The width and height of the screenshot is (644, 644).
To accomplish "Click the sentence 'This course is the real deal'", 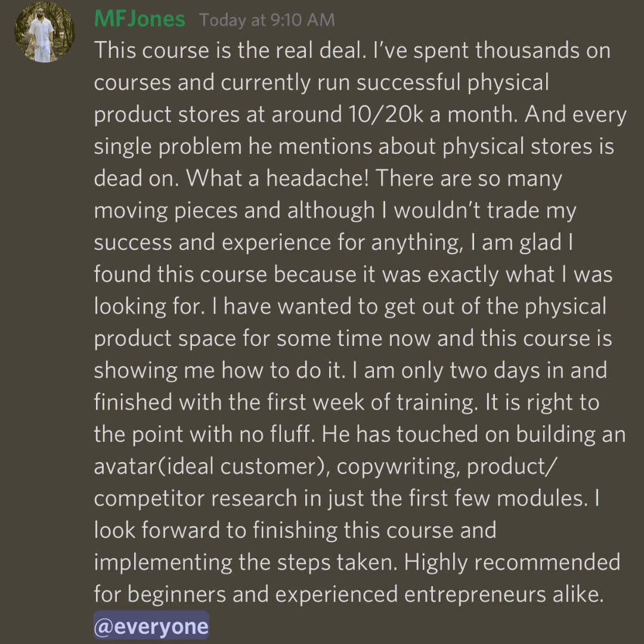I will (x=230, y=50).
